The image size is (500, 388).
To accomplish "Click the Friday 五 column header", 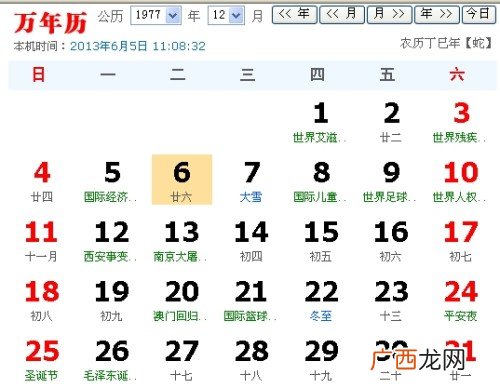I will [x=387, y=74].
